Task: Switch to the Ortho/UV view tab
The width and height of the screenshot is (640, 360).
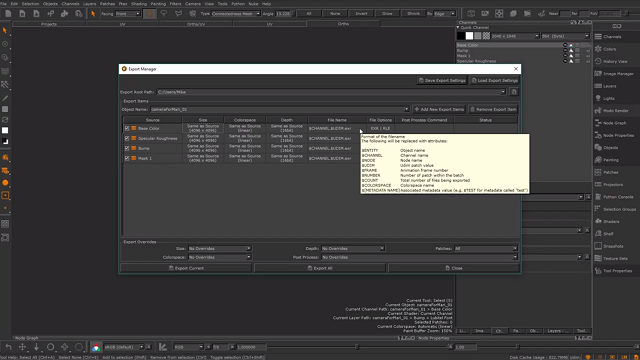Action: coord(196,24)
